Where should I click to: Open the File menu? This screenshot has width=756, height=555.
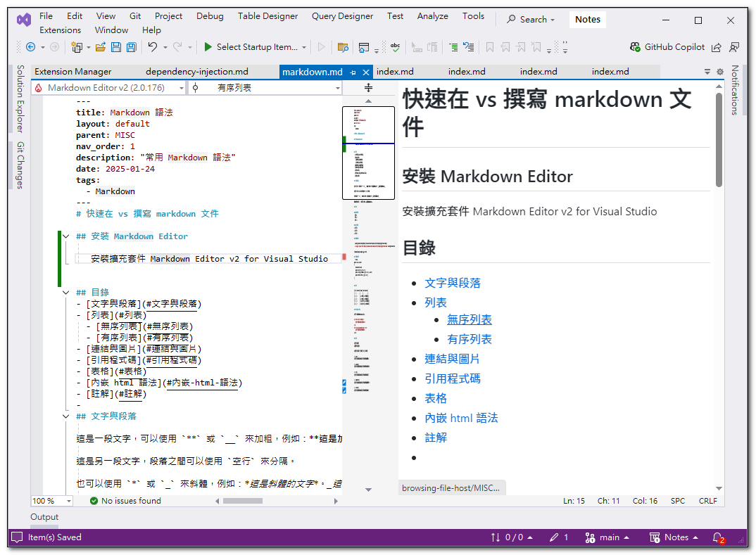coord(46,16)
